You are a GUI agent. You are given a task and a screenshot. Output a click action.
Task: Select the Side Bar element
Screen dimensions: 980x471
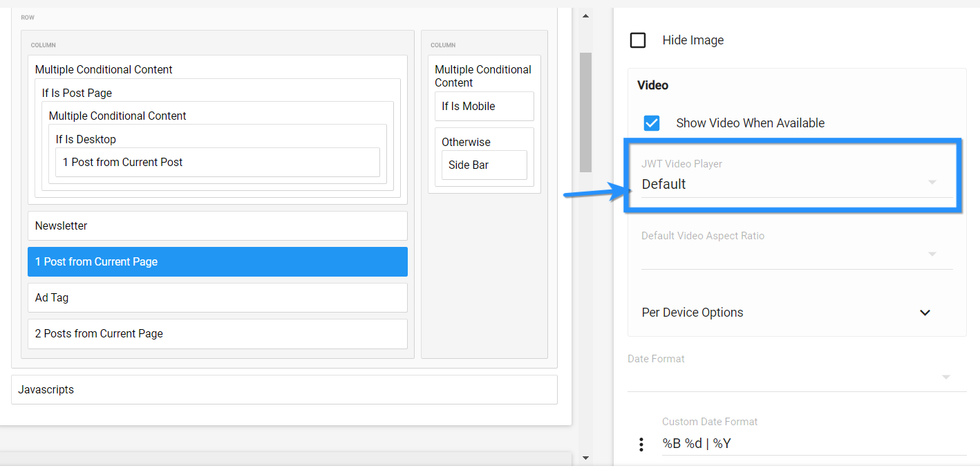tap(484, 165)
